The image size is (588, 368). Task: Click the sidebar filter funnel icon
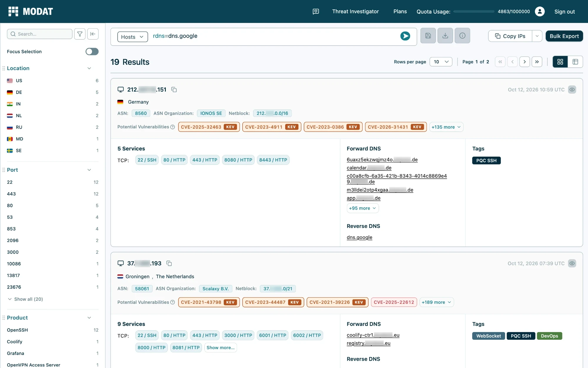[x=80, y=34]
